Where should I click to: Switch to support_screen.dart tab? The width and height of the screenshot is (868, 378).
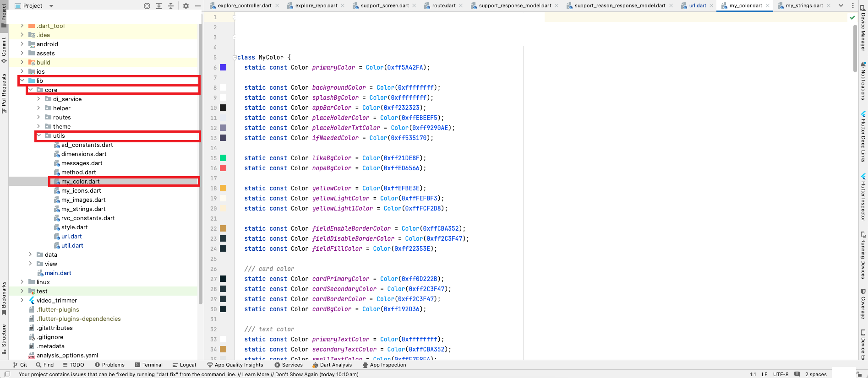[384, 5]
